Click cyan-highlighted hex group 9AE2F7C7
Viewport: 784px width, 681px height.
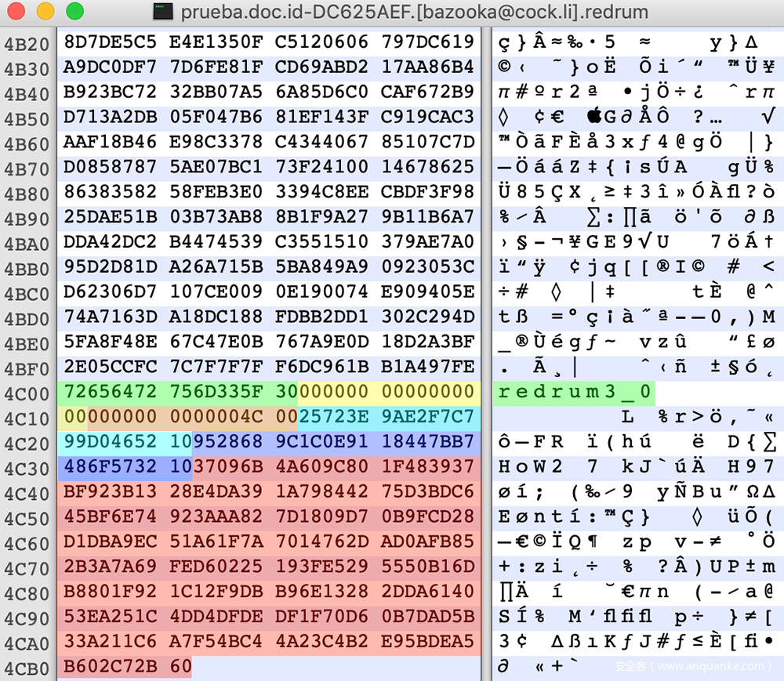[x=427, y=417]
